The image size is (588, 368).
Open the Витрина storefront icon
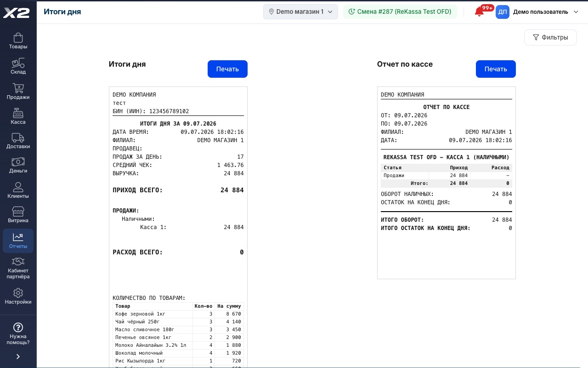pyautogui.click(x=18, y=212)
